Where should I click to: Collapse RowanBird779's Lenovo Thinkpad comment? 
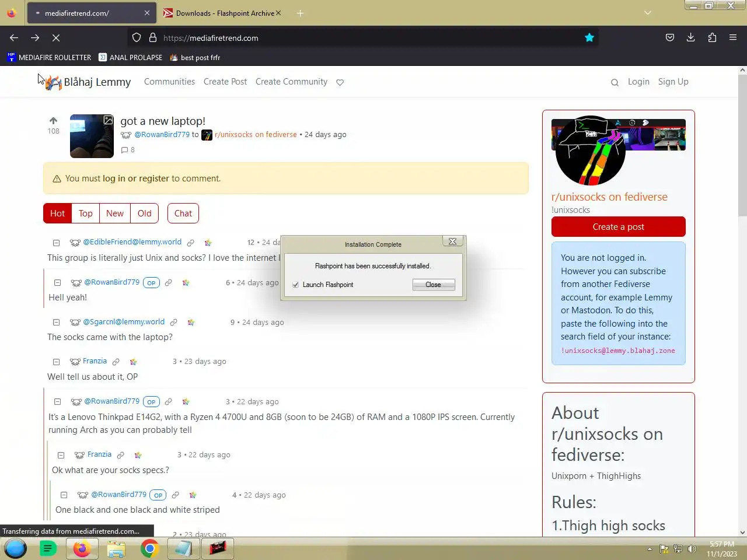pos(58,401)
